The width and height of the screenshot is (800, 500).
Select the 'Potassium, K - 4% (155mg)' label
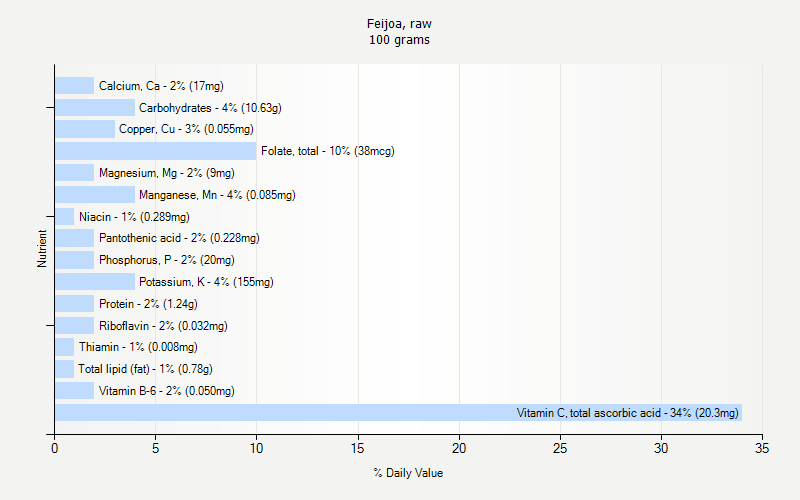click(x=206, y=282)
